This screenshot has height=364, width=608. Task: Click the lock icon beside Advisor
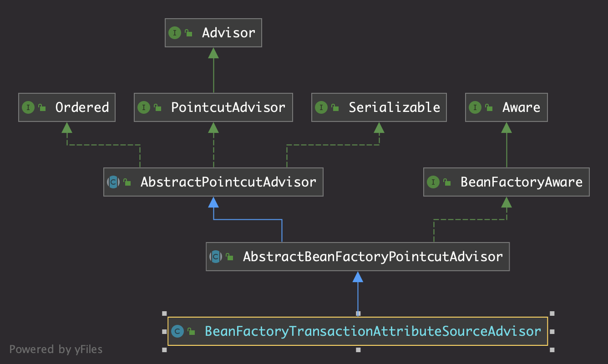point(188,33)
